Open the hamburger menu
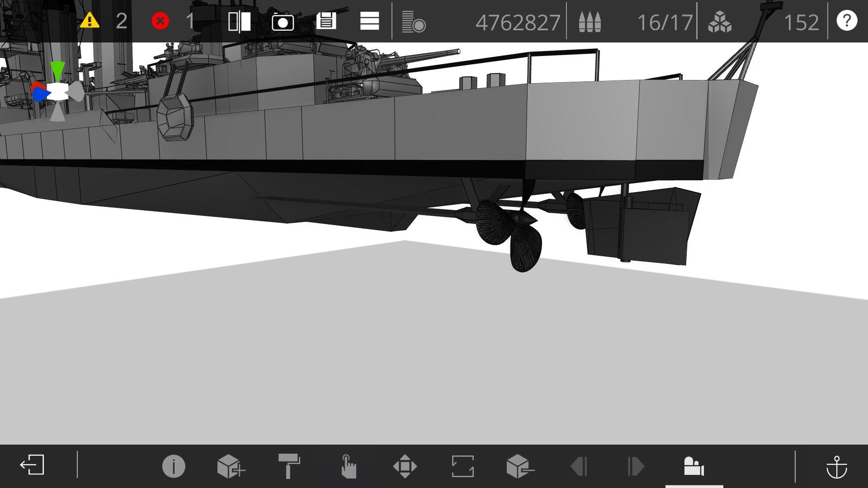Screen dimensions: 868x488 pyautogui.click(x=369, y=21)
